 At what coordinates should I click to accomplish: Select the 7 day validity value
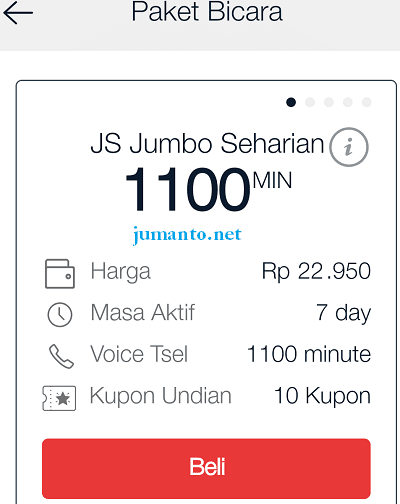pyautogui.click(x=343, y=313)
